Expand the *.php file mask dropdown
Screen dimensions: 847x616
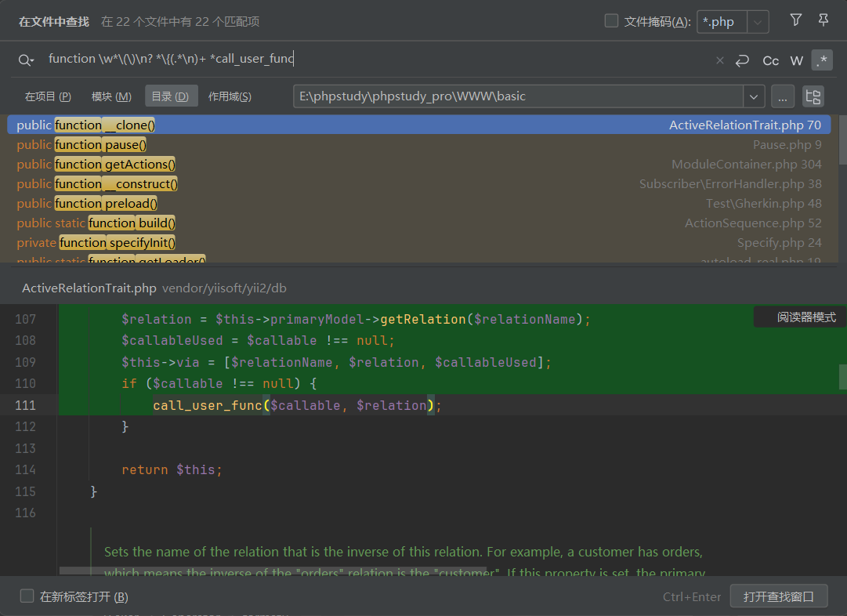(x=758, y=22)
